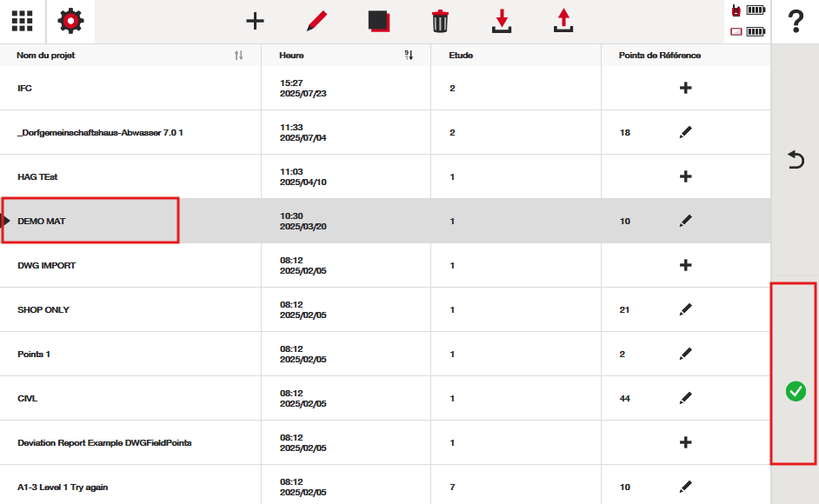Open settings with the gear icon
The width and height of the screenshot is (819, 504).
point(70,21)
